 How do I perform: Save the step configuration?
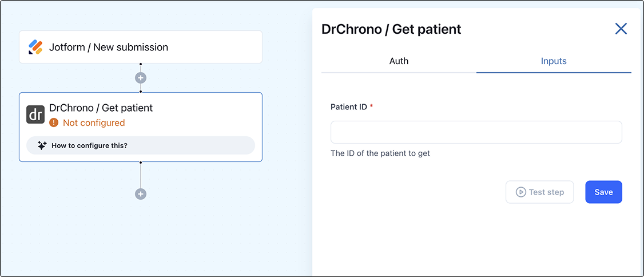tap(603, 192)
